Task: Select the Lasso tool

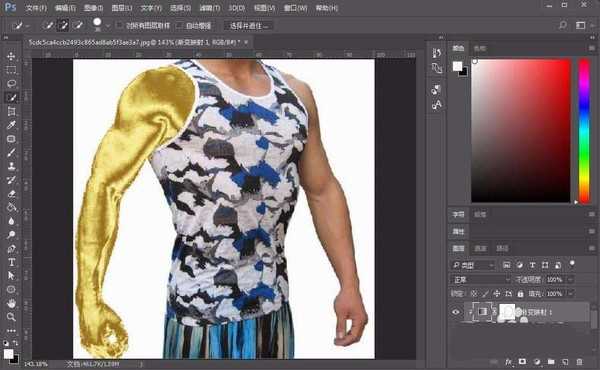Action: coord(11,83)
